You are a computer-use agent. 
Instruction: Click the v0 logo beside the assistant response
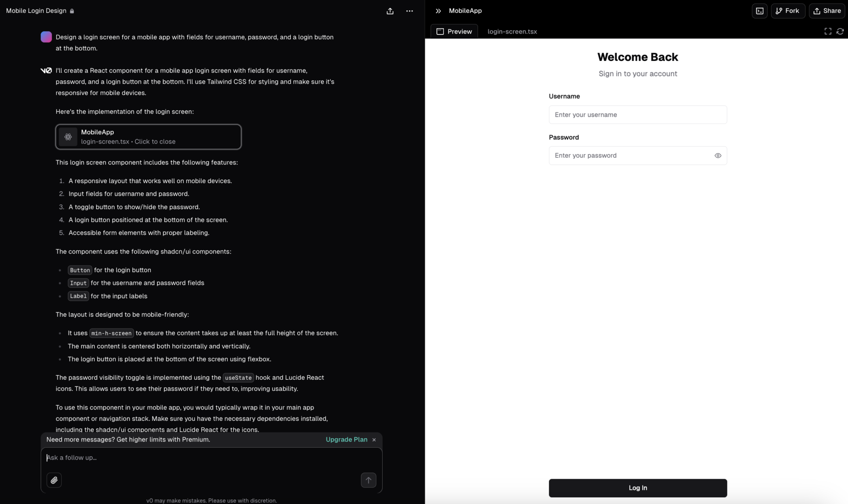pos(46,70)
